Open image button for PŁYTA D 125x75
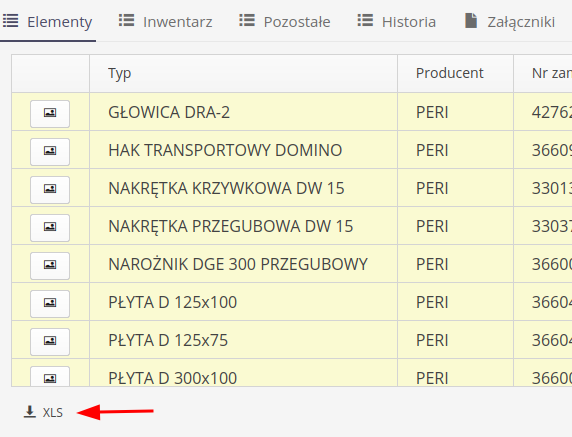Screen dimensions: 572x437 (x=50, y=341)
